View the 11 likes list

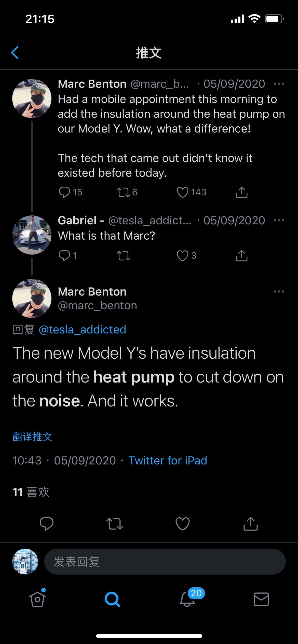point(31,492)
